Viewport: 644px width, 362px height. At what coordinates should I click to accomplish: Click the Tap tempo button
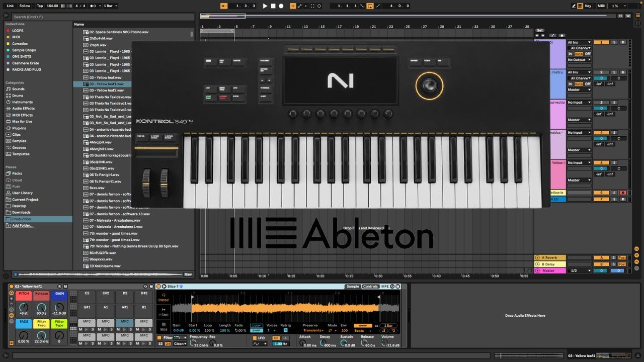(40, 6)
